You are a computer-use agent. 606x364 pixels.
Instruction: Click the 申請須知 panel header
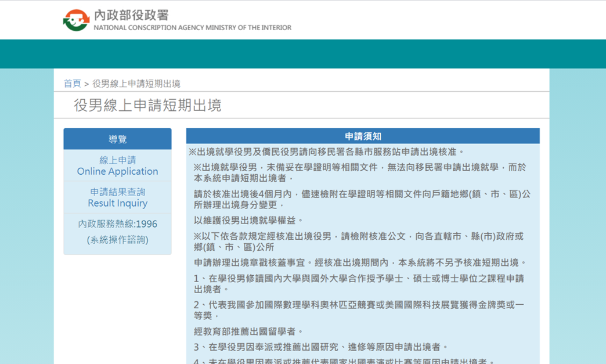[363, 136]
